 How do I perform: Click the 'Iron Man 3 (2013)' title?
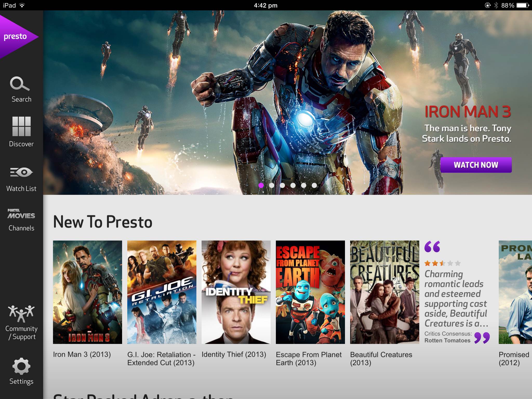(x=82, y=354)
